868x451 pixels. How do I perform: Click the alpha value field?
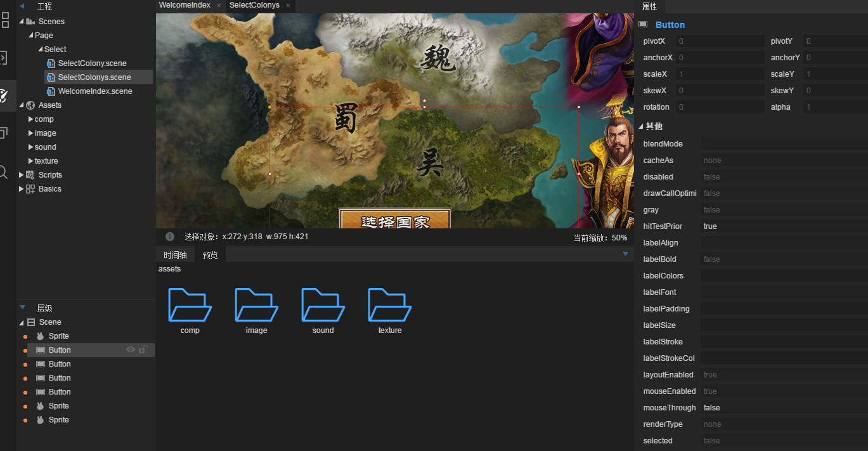click(x=834, y=107)
